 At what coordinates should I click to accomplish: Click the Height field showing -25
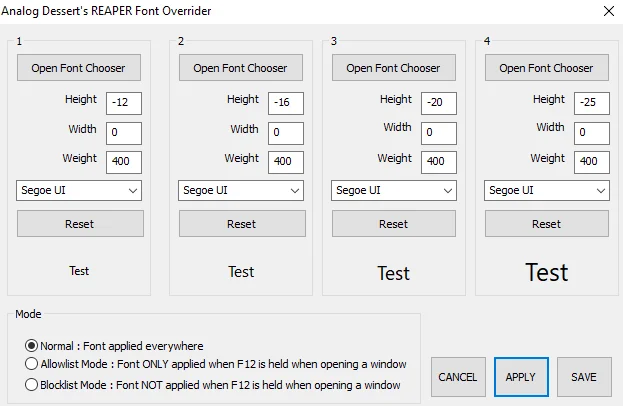592,103
